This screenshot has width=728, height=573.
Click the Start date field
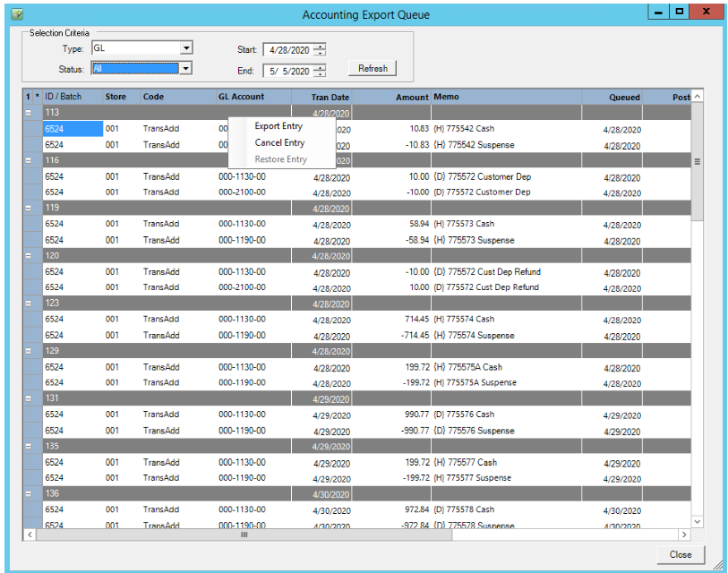287,50
